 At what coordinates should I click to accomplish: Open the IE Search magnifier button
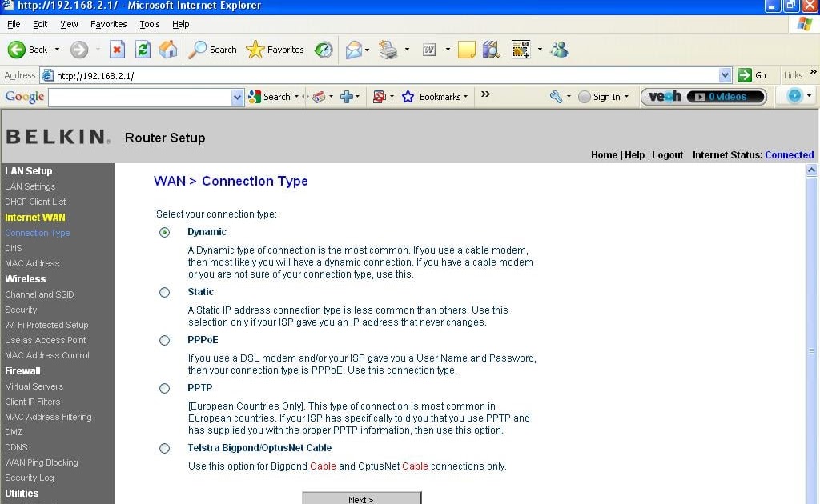coord(212,50)
